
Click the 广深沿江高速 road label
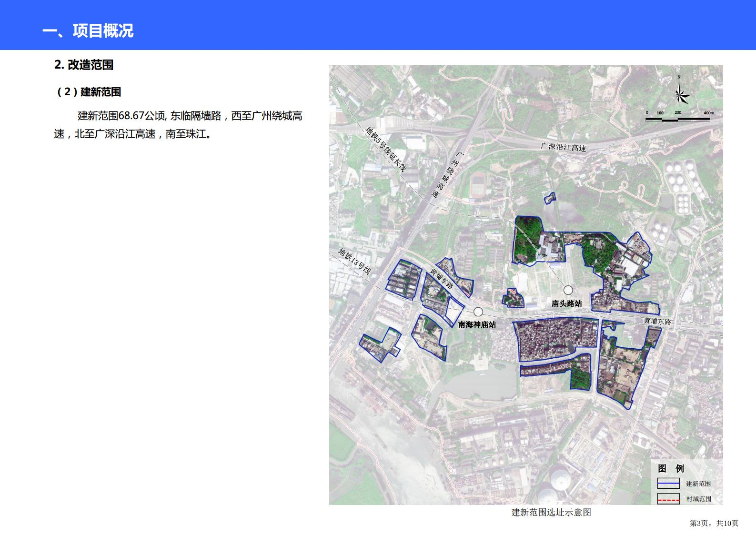click(x=563, y=147)
